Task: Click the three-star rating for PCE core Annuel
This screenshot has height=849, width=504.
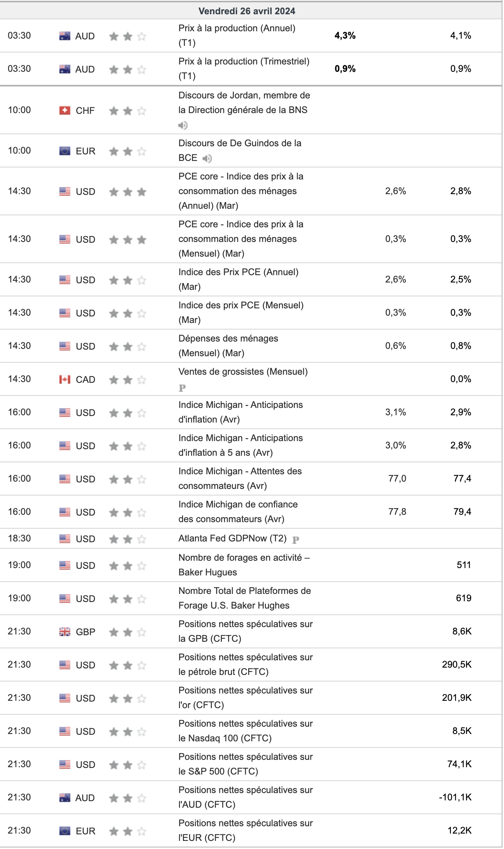Action: pos(128,192)
